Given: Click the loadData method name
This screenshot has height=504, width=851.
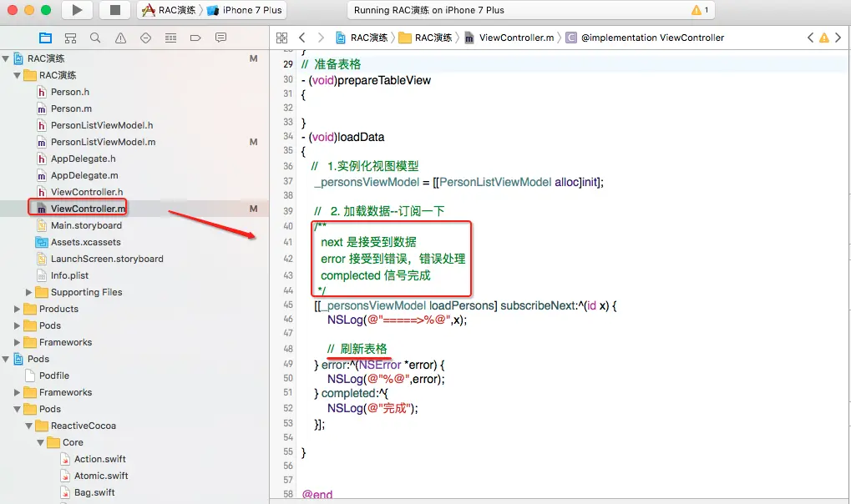Looking at the screenshot, I should pyautogui.click(x=361, y=137).
